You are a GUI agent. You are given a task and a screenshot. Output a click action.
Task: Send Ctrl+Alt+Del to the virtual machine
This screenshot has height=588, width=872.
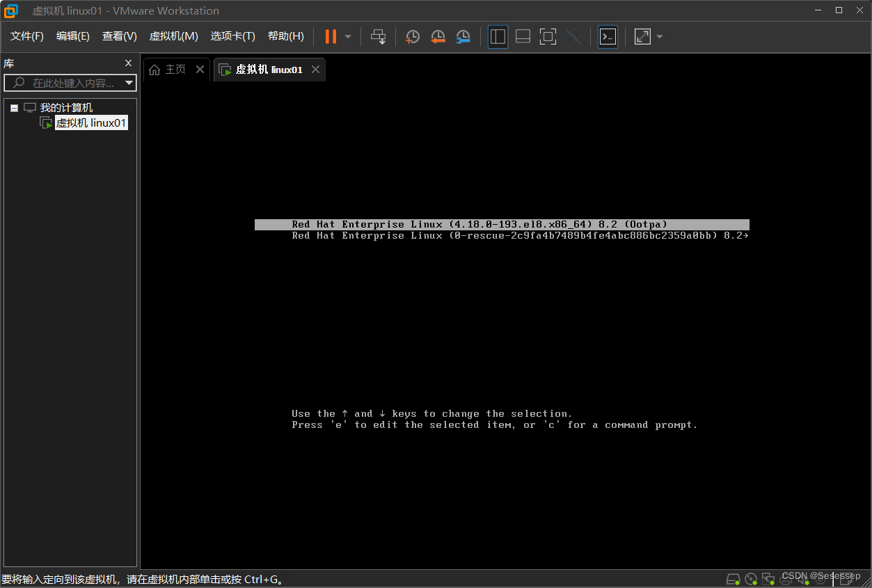tap(378, 37)
